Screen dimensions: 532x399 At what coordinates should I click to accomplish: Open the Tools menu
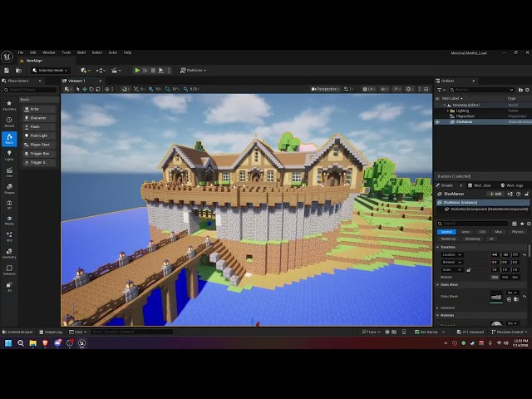pyautogui.click(x=66, y=52)
